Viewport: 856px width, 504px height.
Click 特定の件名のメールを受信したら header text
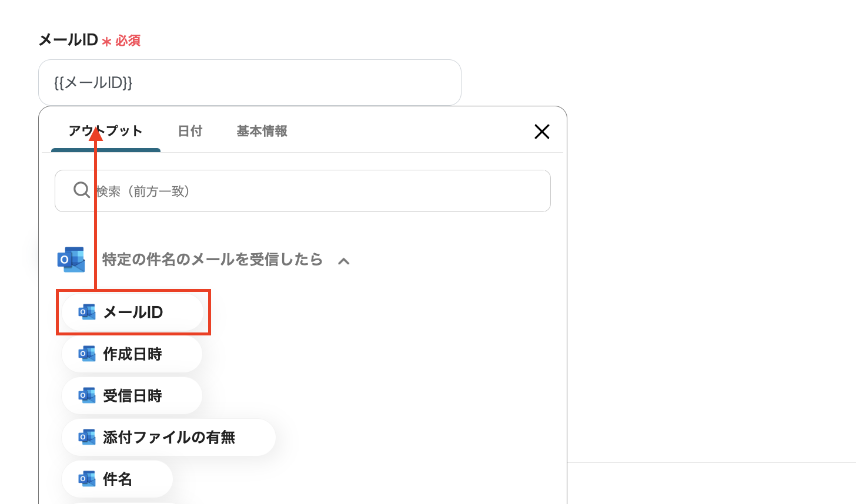tap(212, 260)
